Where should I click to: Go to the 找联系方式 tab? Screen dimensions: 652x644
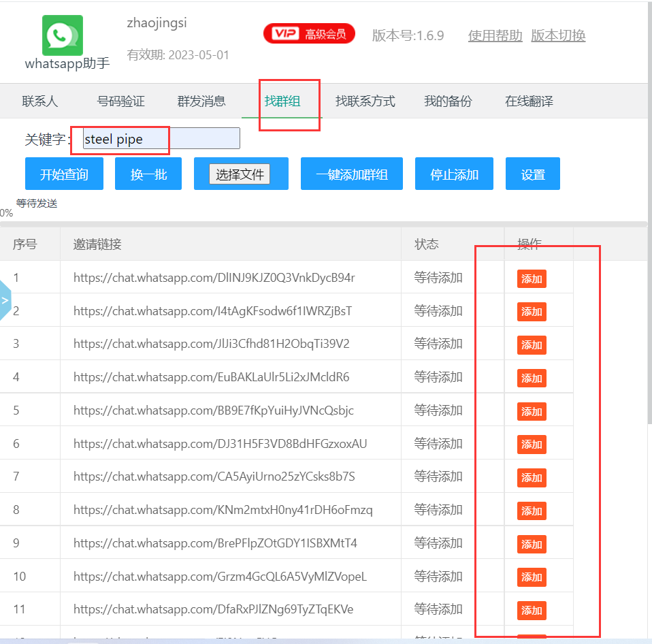(x=365, y=101)
